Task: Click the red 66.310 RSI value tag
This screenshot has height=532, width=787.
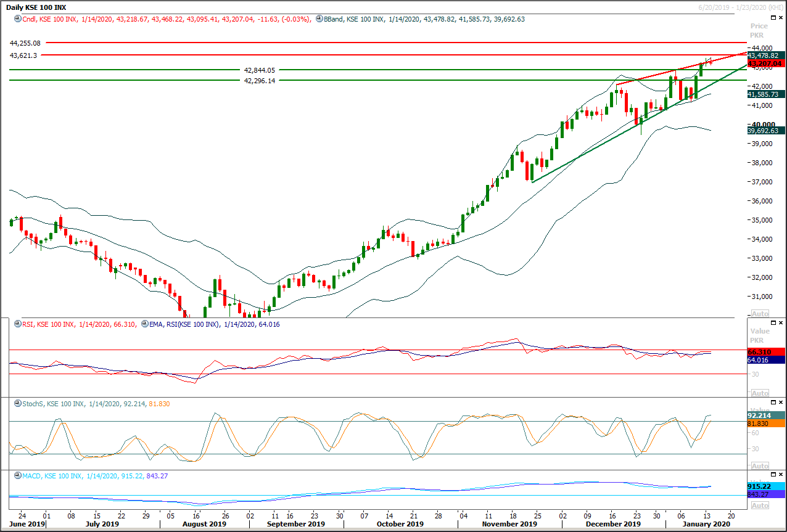Action: pyautogui.click(x=765, y=352)
